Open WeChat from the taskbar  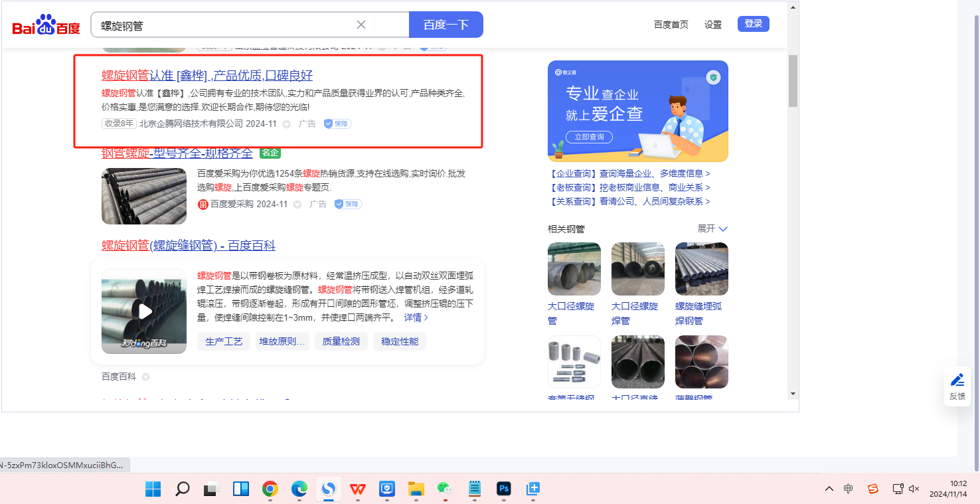tap(444, 489)
